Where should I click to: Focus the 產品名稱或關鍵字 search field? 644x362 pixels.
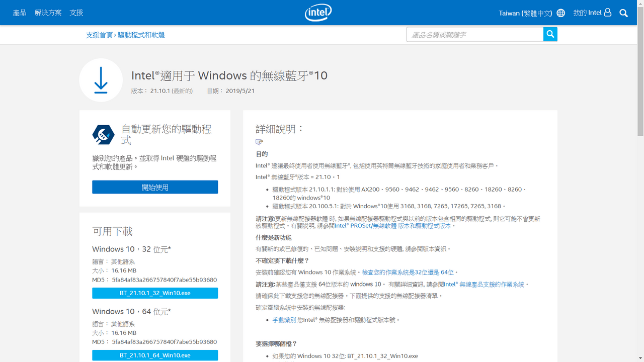point(475,34)
